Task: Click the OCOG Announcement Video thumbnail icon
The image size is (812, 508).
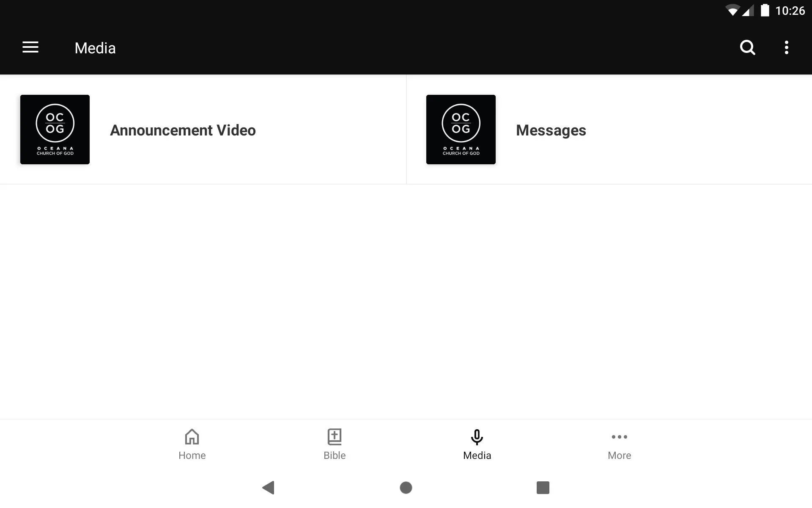Action: pyautogui.click(x=55, y=130)
